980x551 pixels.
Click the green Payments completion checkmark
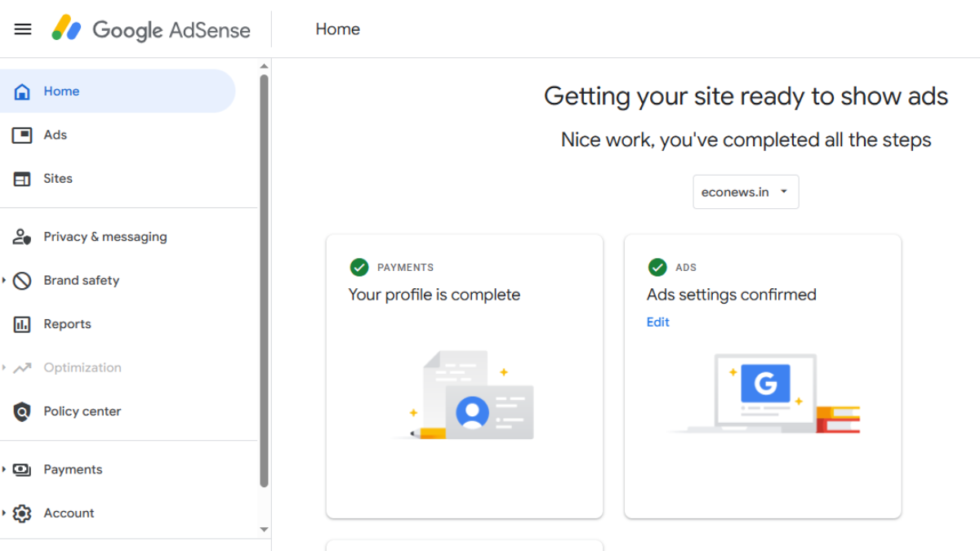pos(359,267)
